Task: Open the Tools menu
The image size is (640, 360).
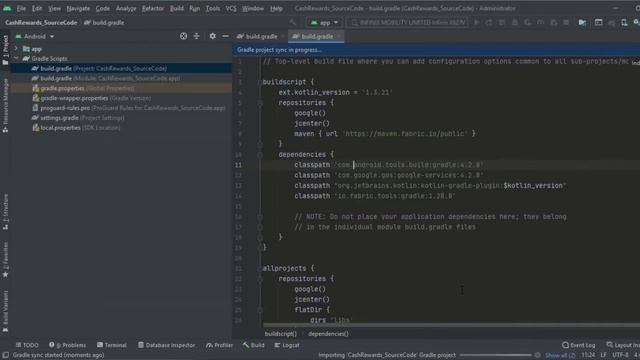Action: tap(213, 8)
